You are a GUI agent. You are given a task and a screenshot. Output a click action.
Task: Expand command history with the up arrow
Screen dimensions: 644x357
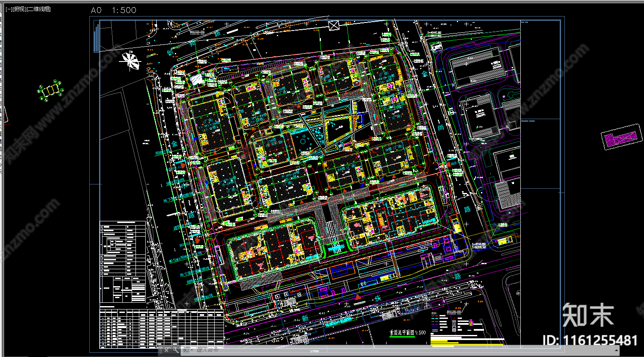click(616, 350)
